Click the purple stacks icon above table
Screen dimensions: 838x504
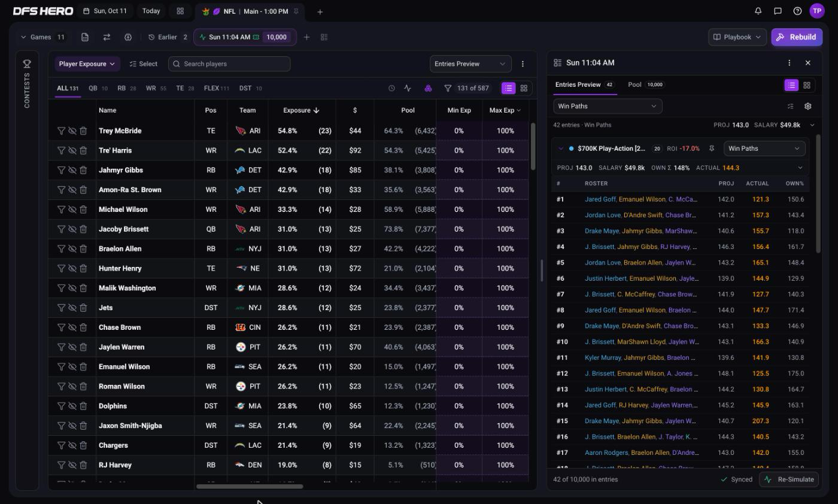(428, 88)
